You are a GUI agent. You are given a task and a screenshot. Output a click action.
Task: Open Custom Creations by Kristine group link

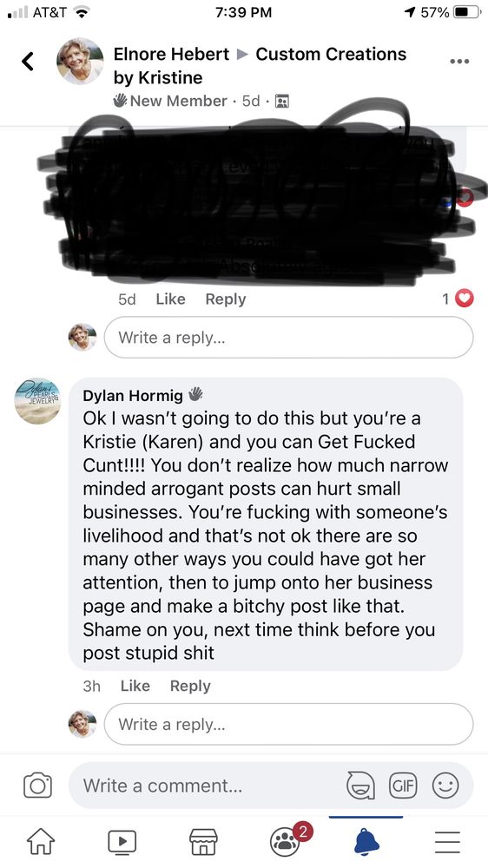pyautogui.click(x=260, y=65)
